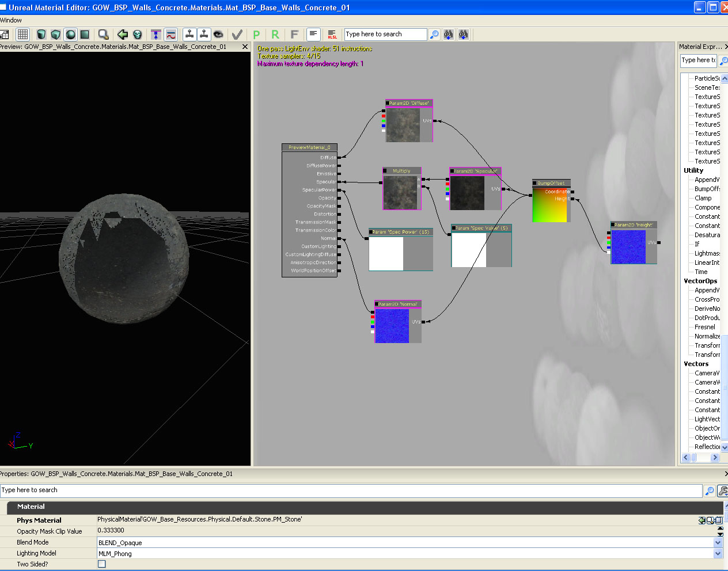The height and width of the screenshot is (571, 728).
Task: Select cube preview primitive
Action: (x=55, y=35)
